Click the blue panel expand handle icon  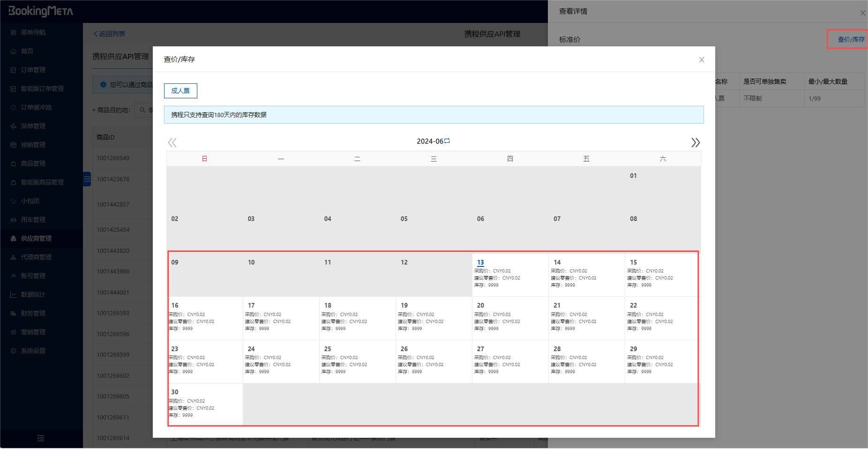coord(87,179)
